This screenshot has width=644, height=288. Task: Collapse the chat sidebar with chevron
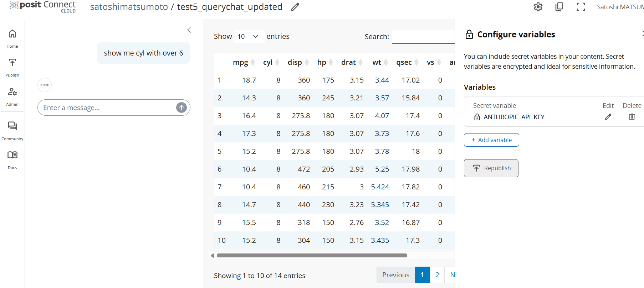pos(189,30)
